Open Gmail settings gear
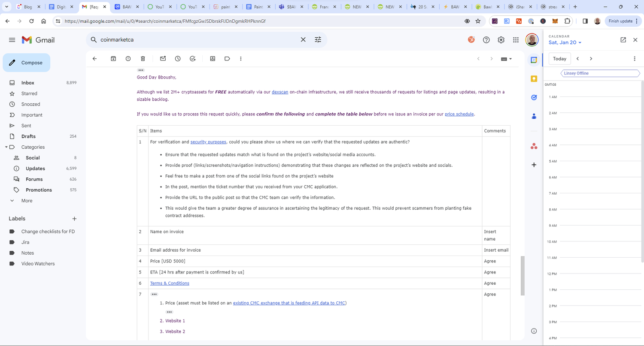This screenshot has height=346, width=644. [x=501, y=39]
